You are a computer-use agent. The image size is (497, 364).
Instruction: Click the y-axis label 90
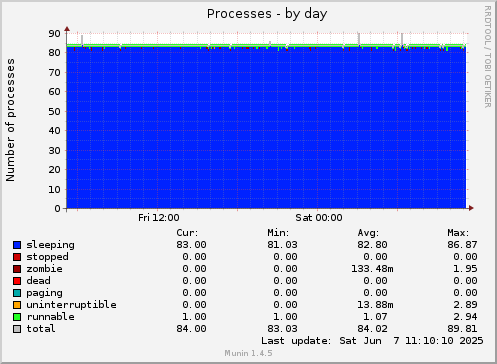pos(55,33)
